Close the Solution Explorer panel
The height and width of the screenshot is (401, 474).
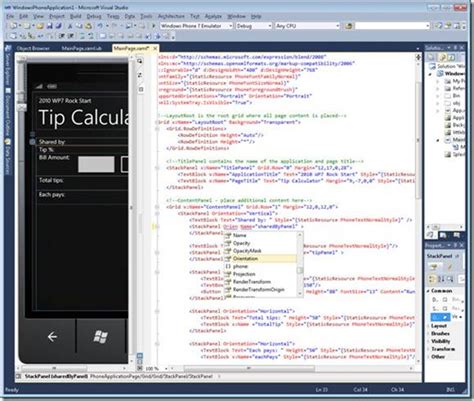coord(462,48)
